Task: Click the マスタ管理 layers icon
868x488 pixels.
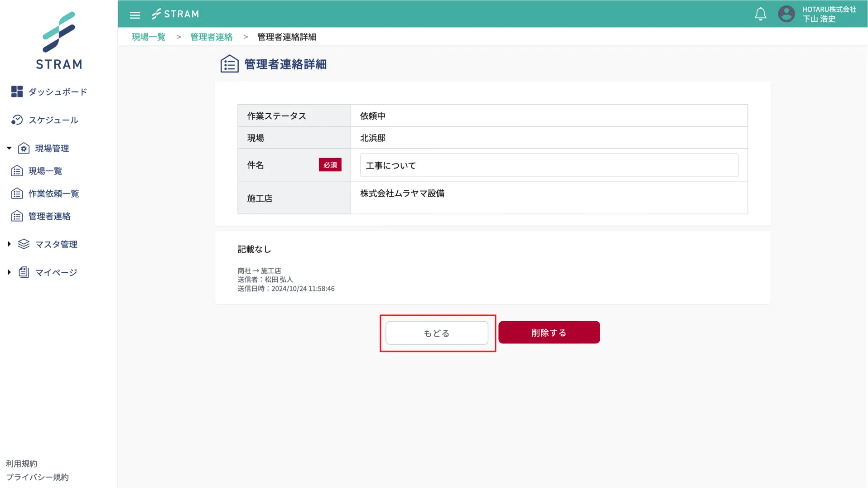Action: pyautogui.click(x=24, y=244)
